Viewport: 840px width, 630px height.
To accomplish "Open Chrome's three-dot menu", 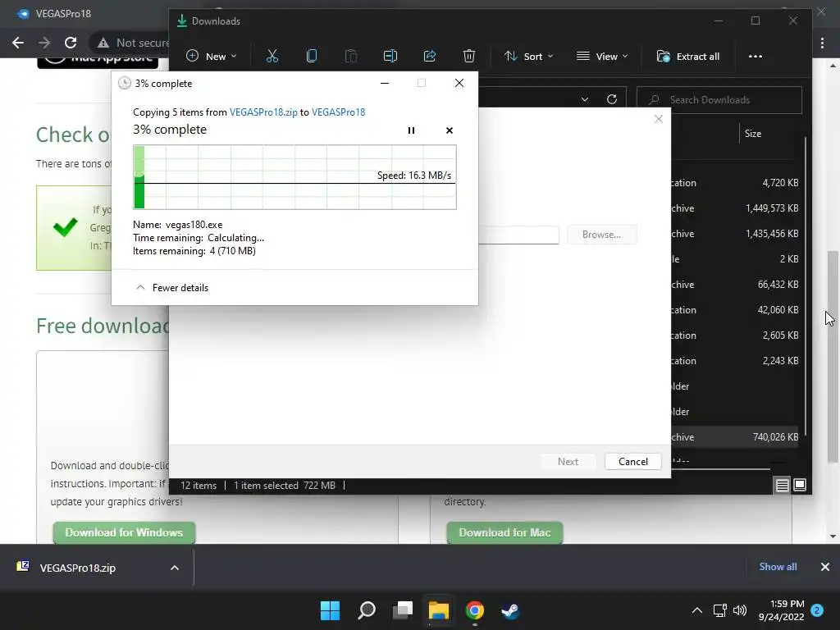I will click(822, 43).
